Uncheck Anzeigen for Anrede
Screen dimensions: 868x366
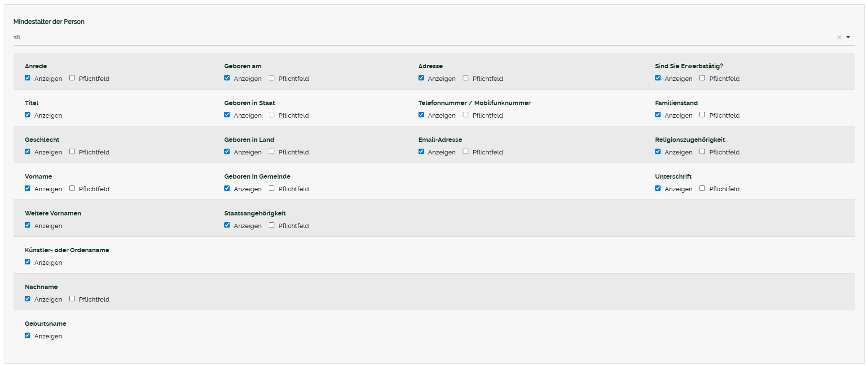(x=28, y=78)
